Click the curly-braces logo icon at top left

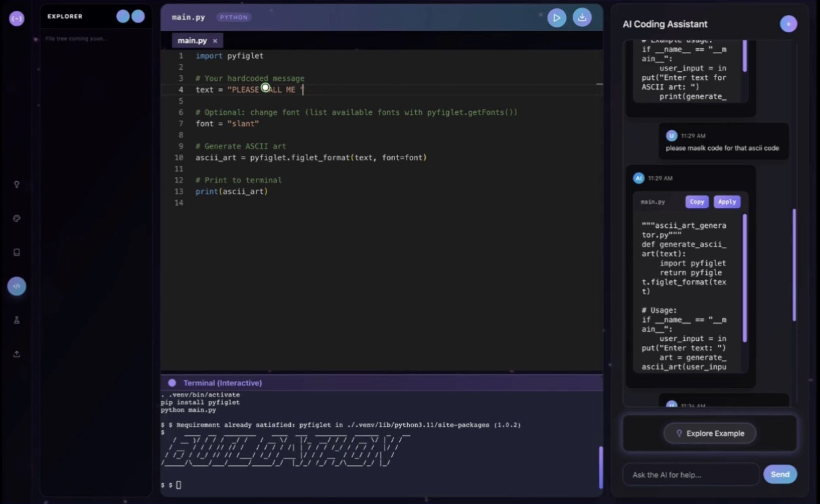point(17,19)
